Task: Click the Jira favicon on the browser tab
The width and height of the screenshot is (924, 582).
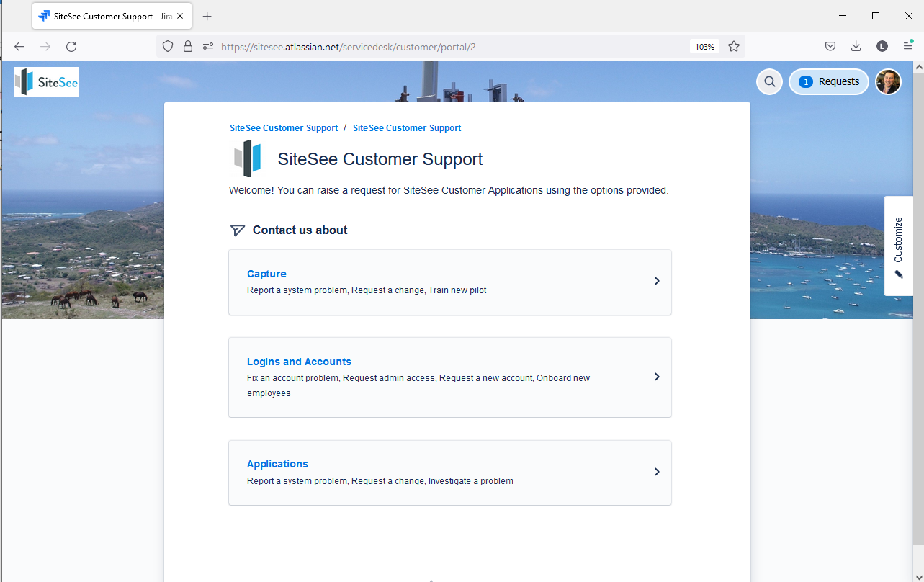Action: coord(45,16)
